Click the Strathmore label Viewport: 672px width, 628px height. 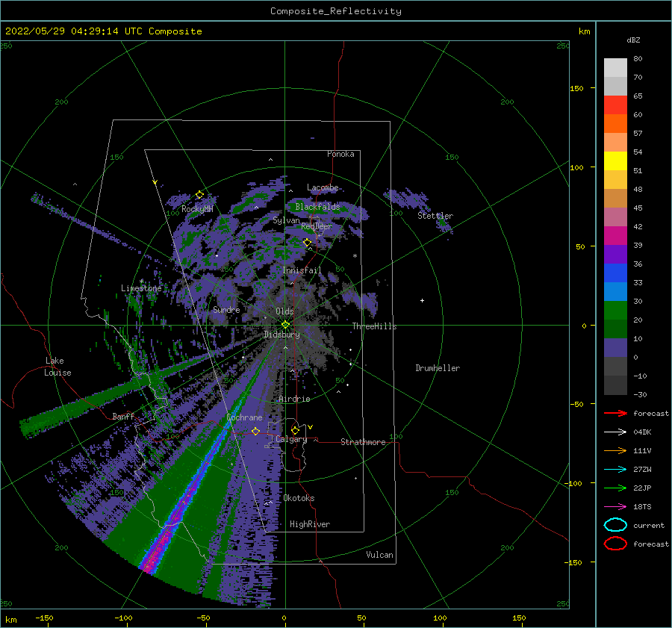[x=363, y=442]
